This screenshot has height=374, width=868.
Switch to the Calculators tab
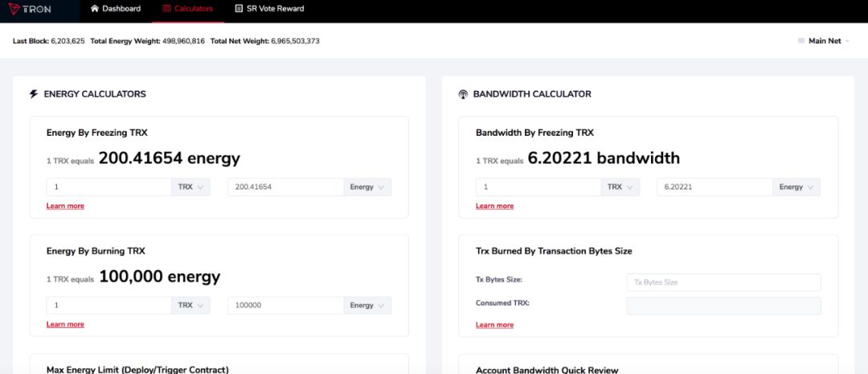click(x=188, y=9)
